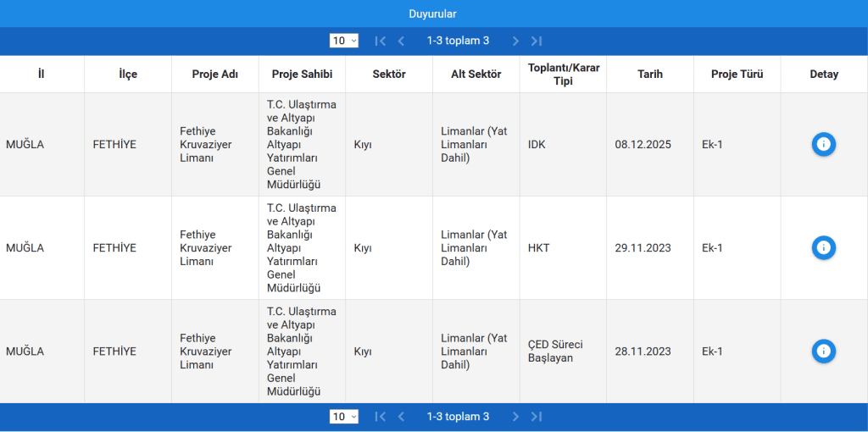Go to last page in top paginator
Viewport: 868px width, 432px height.
point(536,41)
